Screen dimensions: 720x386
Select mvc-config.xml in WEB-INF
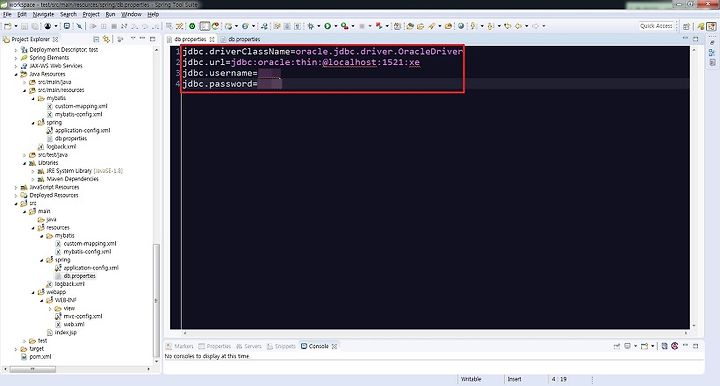pyautogui.click(x=83, y=316)
